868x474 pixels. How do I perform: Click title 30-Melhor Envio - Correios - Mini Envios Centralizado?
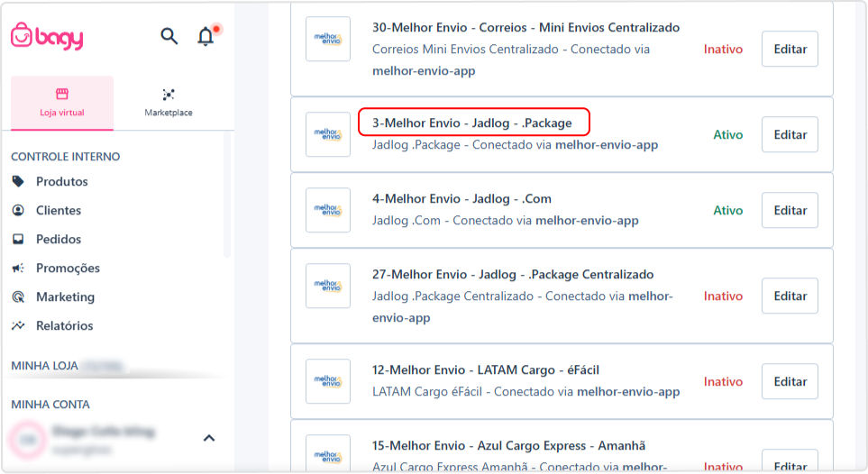(x=525, y=27)
